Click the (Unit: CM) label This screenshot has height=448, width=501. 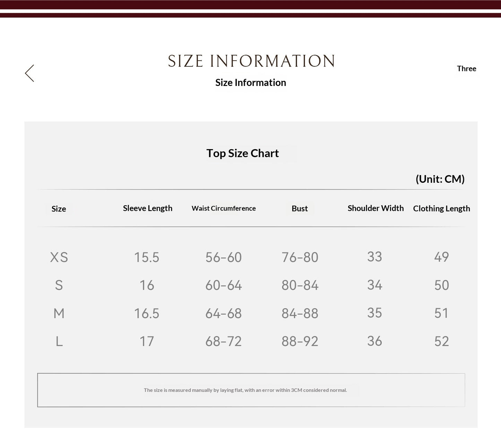point(440,179)
